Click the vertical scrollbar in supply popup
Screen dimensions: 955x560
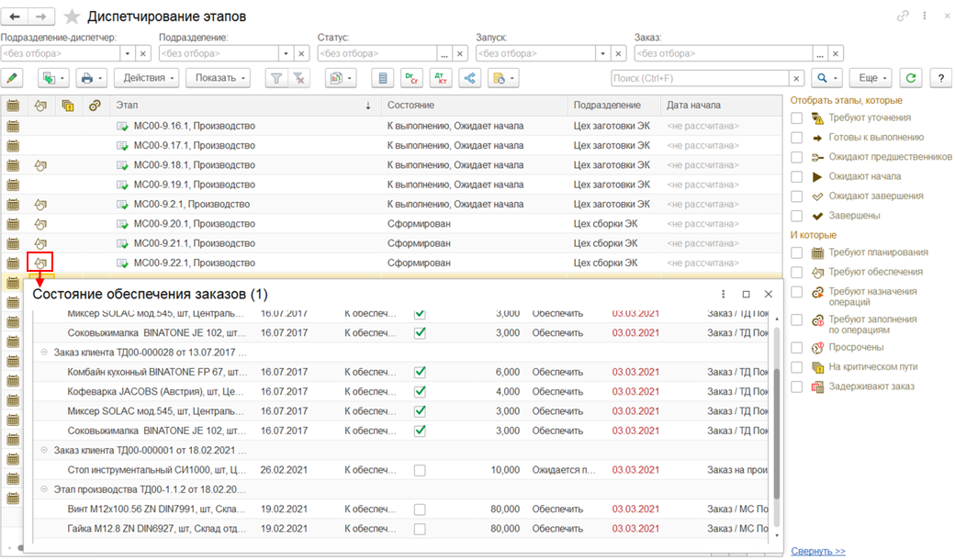[777, 431]
